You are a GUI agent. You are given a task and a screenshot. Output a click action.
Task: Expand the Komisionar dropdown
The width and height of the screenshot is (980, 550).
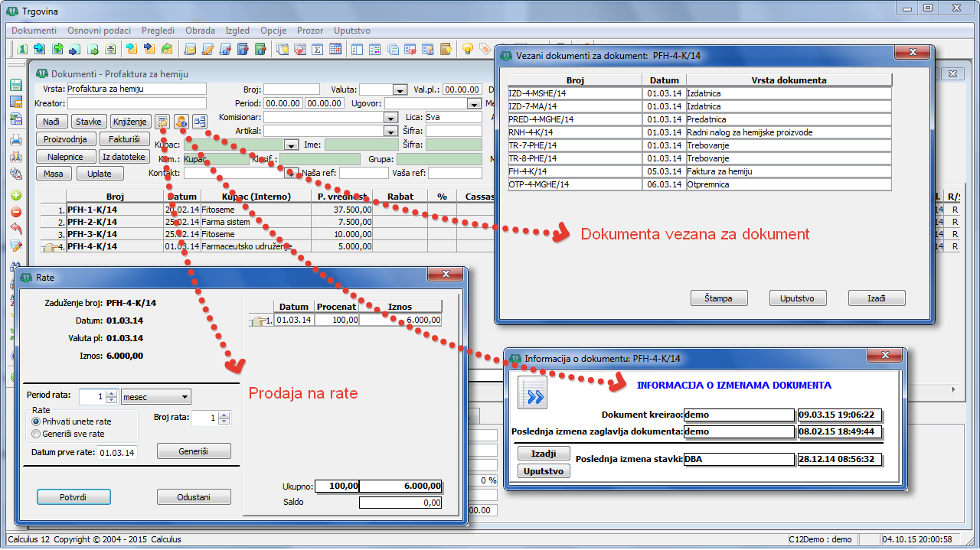[x=390, y=118]
